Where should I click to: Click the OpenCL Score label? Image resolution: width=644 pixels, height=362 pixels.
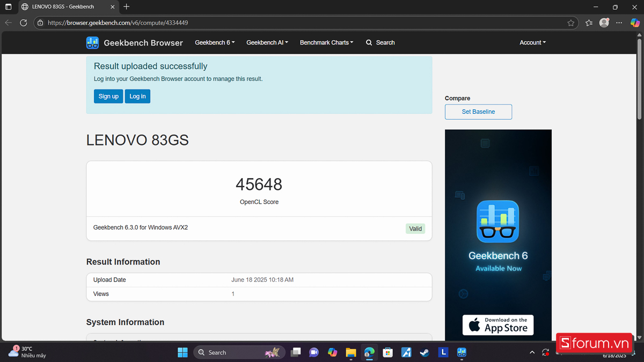pos(259,202)
